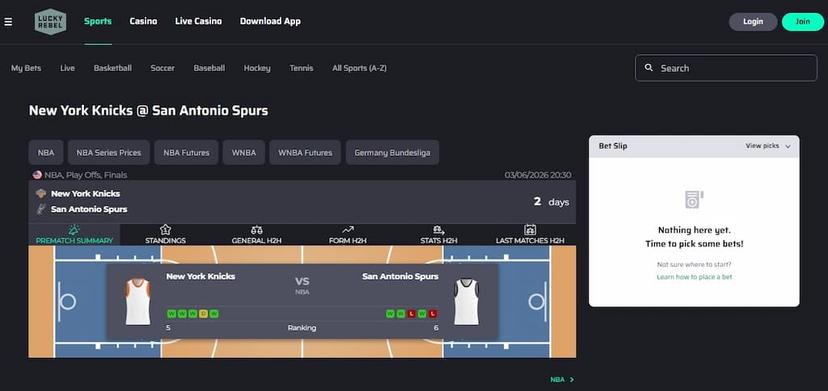The width and height of the screenshot is (828, 391).
Task: Select Hockey in sports navigation
Action: coord(257,68)
